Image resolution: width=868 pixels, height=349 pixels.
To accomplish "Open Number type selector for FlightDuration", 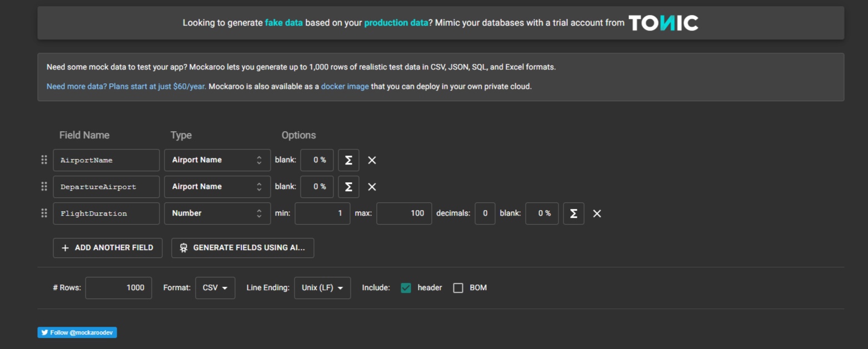I will (x=217, y=213).
